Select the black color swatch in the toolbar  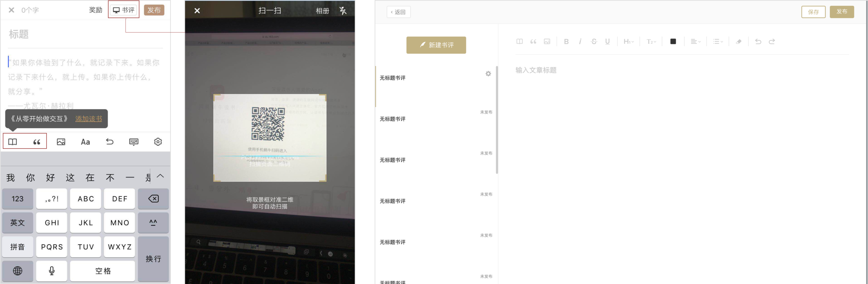673,41
